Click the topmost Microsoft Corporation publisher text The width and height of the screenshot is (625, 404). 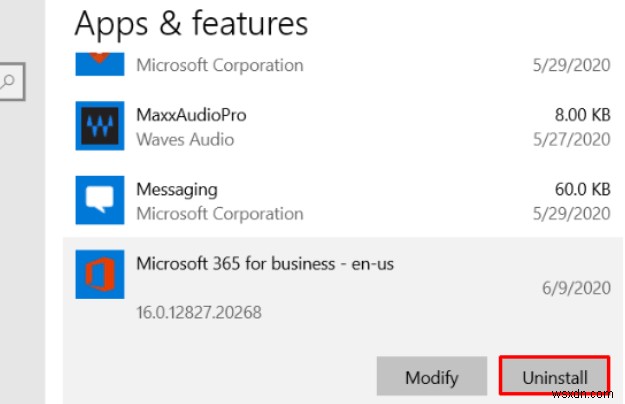point(219,66)
